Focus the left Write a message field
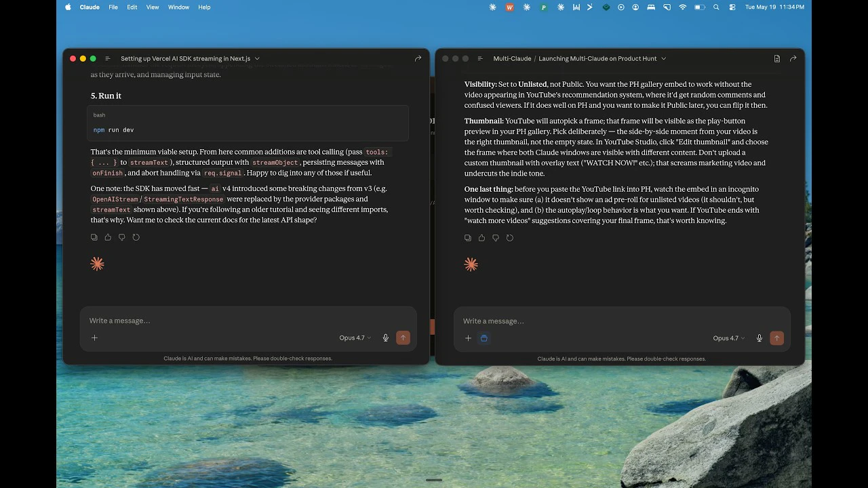868x488 pixels. (x=248, y=321)
